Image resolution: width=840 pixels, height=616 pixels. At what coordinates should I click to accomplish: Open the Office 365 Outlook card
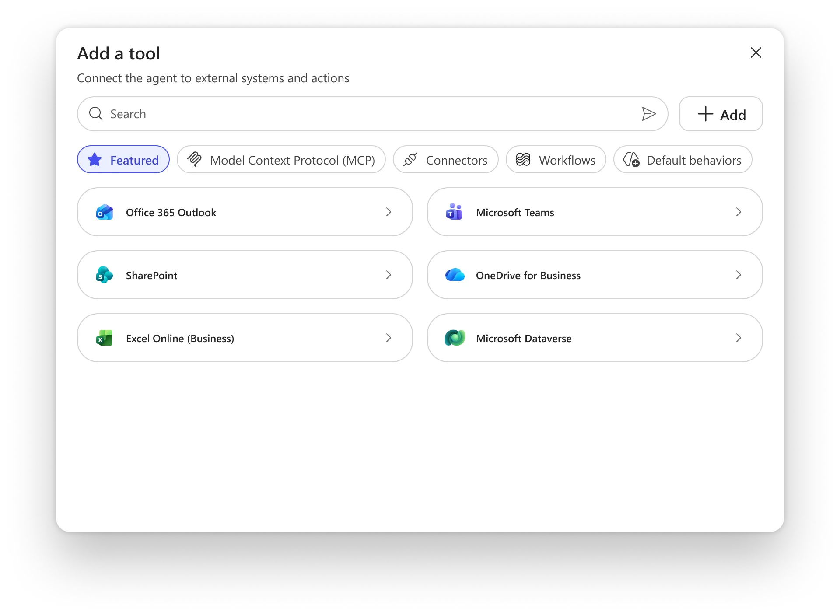pyautogui.click(x=245, y=212)
